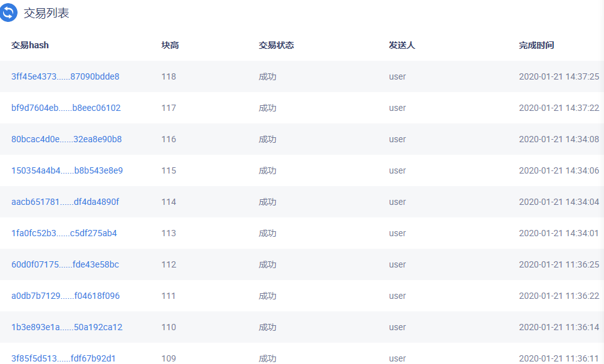604x364 pixels.
Task: Open transaction hash 1fa0fc52b3......c5df275ab4
Action: (64, 233)
